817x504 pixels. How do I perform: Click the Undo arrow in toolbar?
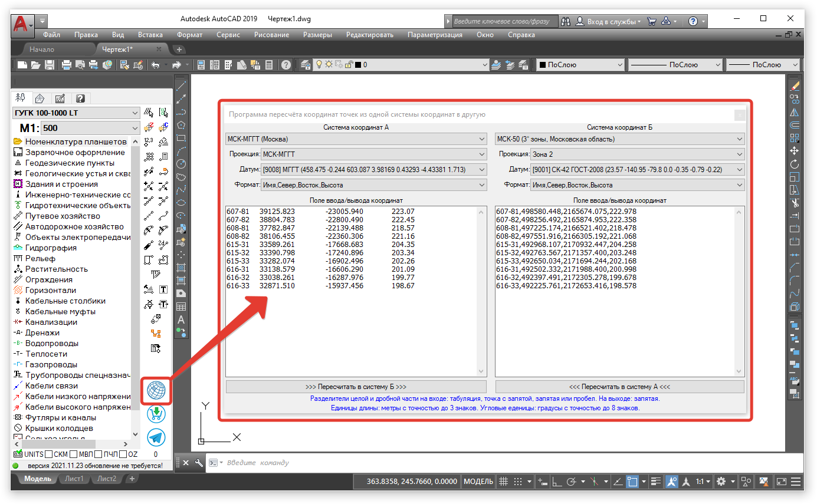(x=156, y=65)
